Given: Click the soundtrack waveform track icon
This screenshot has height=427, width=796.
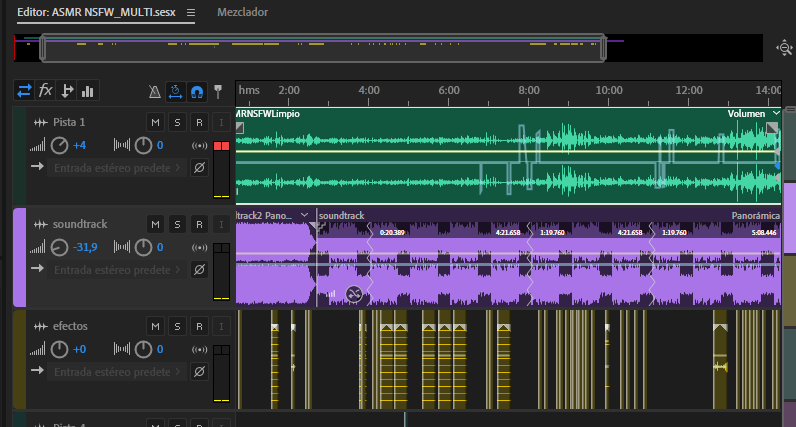Looking at the screenshot, I should 41,224.
